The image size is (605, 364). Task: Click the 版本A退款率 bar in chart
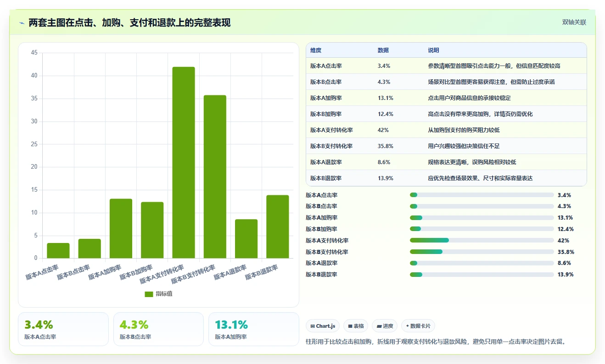coord(246,239)
